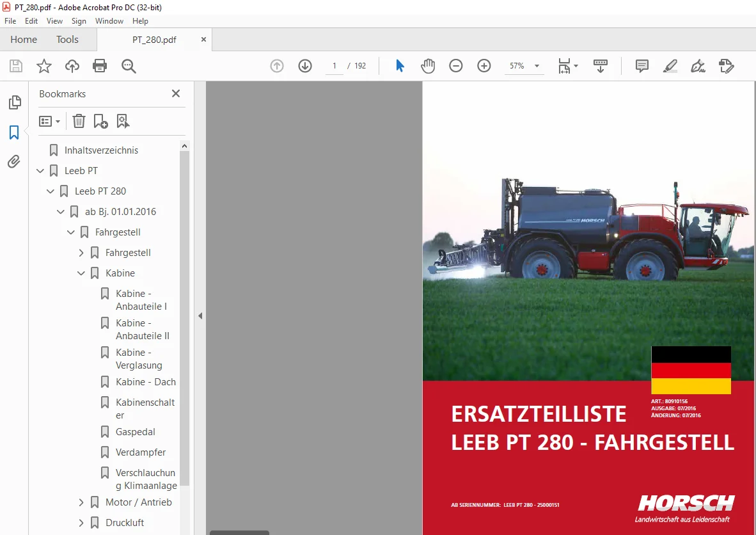Switch to the Home tab
Viewport: 756px width, 535px height.
24,40
